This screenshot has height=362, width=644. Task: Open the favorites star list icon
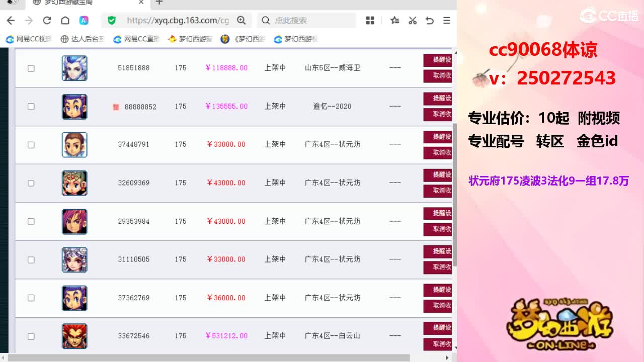click(x=395, y=21)
